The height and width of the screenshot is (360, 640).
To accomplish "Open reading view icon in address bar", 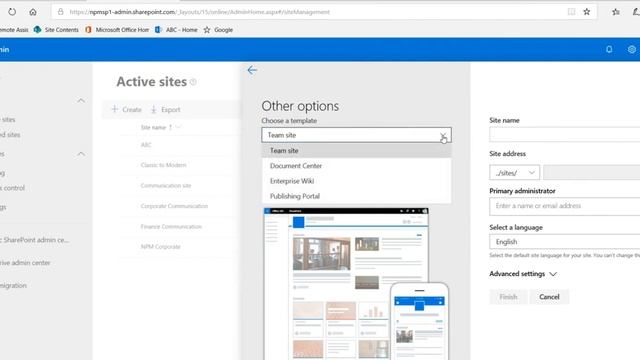I will (571, 12).
